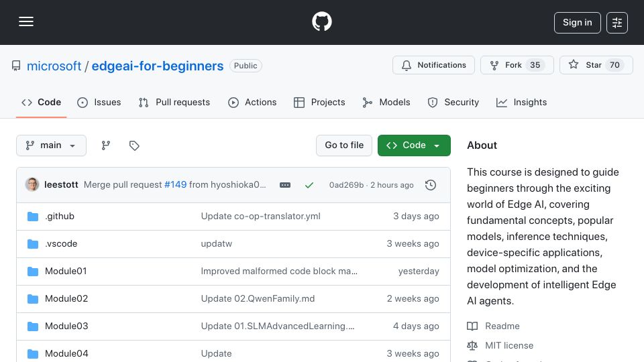Open the microsoft organization link
The image size is (644, 362).
pyautogui.click(x=54, y=66)
